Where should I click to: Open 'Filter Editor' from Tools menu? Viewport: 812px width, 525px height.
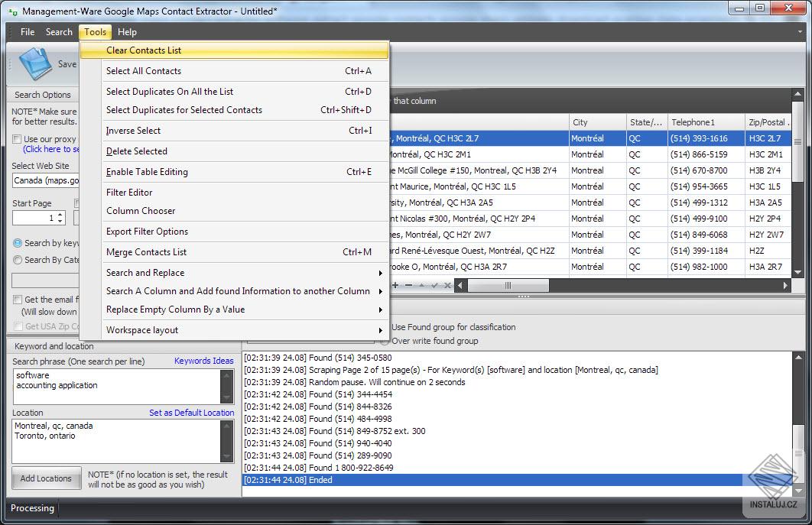click(x=234, y=193)
